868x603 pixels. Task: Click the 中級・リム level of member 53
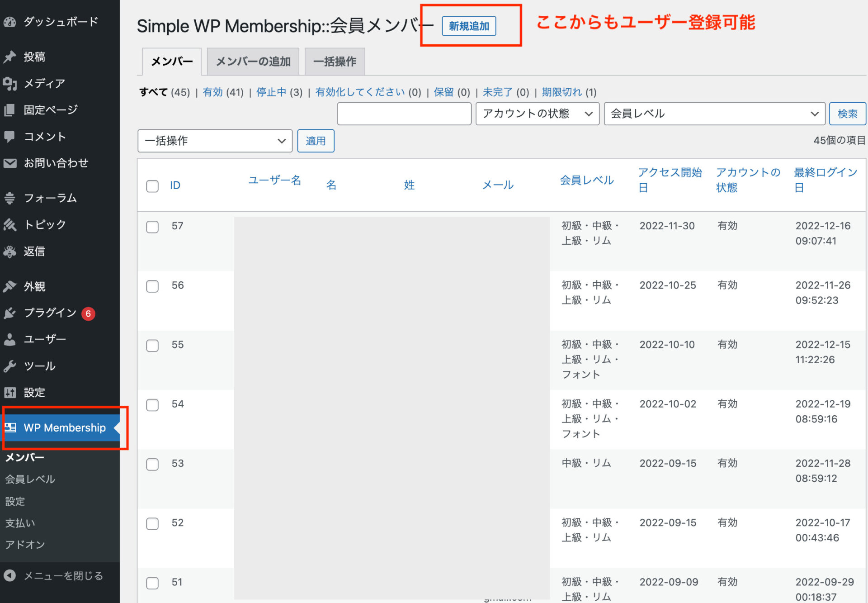[586, 463]
